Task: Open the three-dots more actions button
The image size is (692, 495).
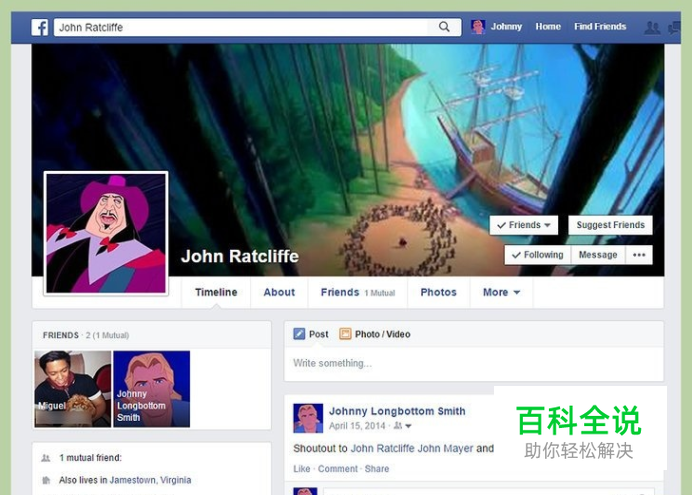Action: pyautogui.click(x=639, y=255)
